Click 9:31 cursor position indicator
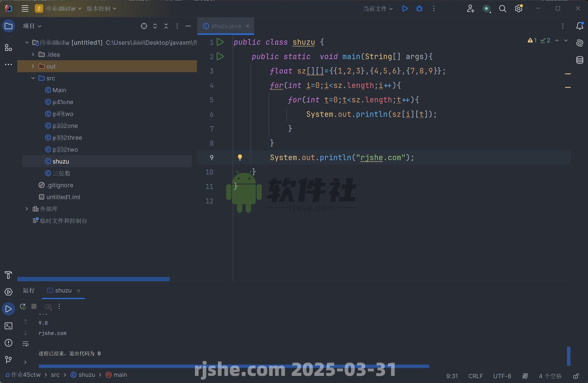Image resolution: width=588 pixels, height=383 pixels. tap(452, 376)
